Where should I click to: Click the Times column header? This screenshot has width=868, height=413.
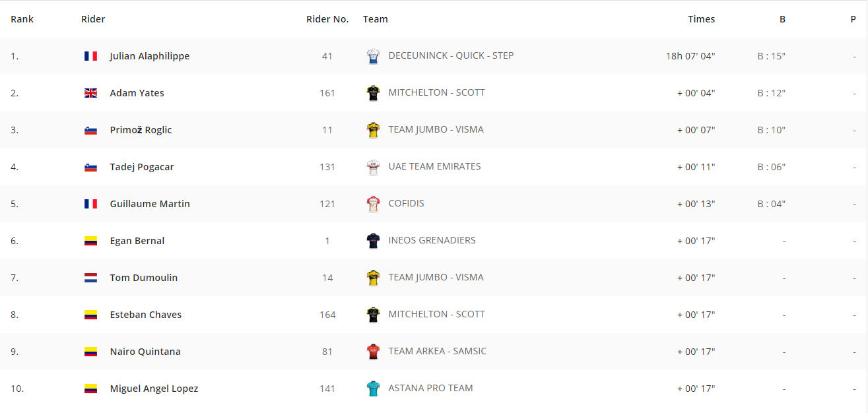point(702,19)
